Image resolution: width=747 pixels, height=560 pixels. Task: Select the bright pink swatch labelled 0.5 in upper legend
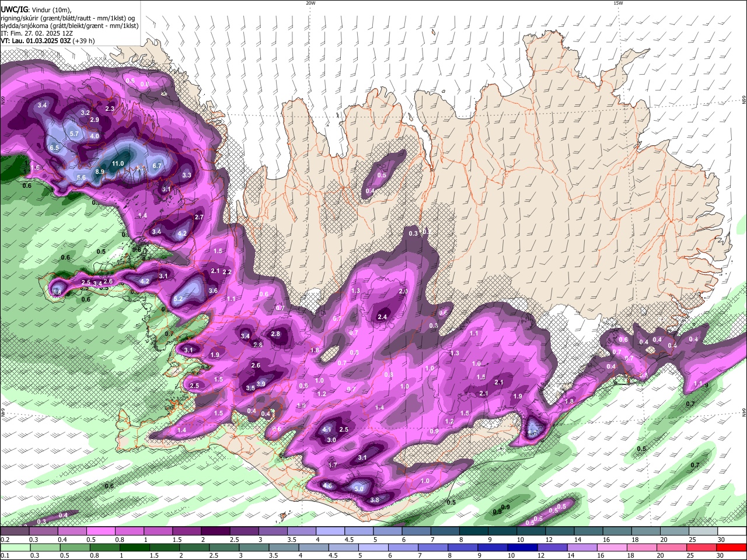[101, 531]
